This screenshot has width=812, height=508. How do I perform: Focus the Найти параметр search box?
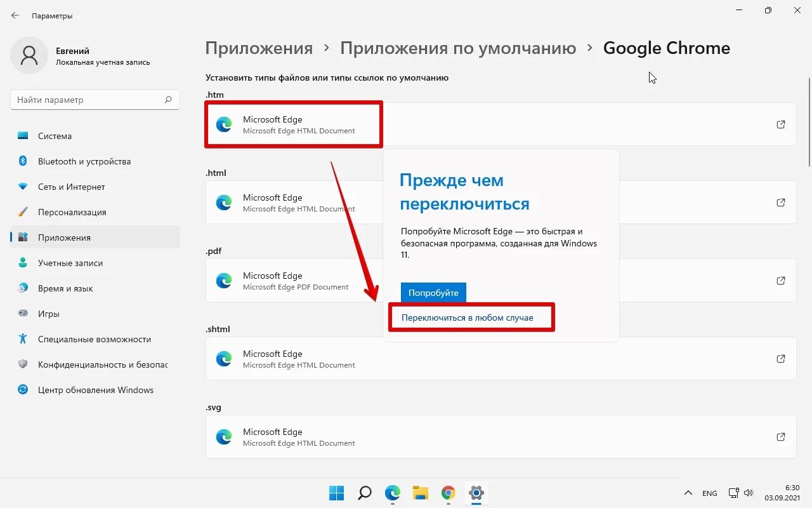click(95, 100)
